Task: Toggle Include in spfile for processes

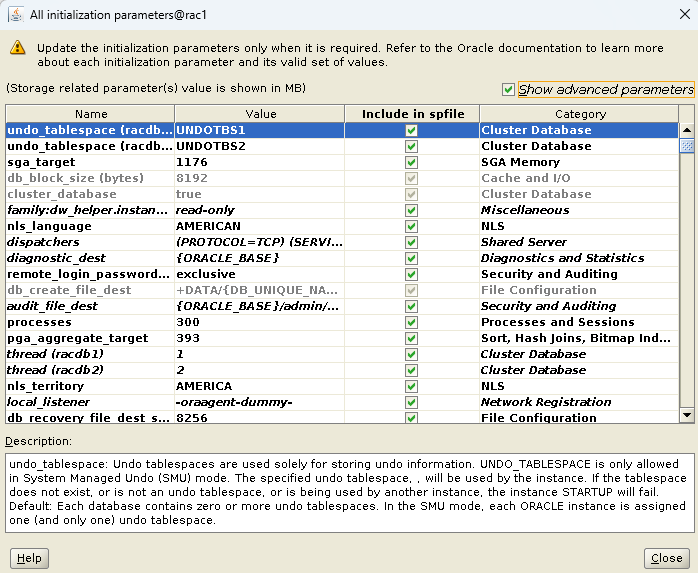Action: [x=411, y=323]
